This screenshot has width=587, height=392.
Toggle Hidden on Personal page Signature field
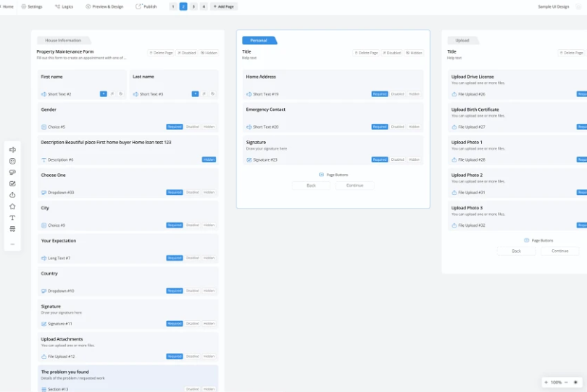[x=414, y=159]
